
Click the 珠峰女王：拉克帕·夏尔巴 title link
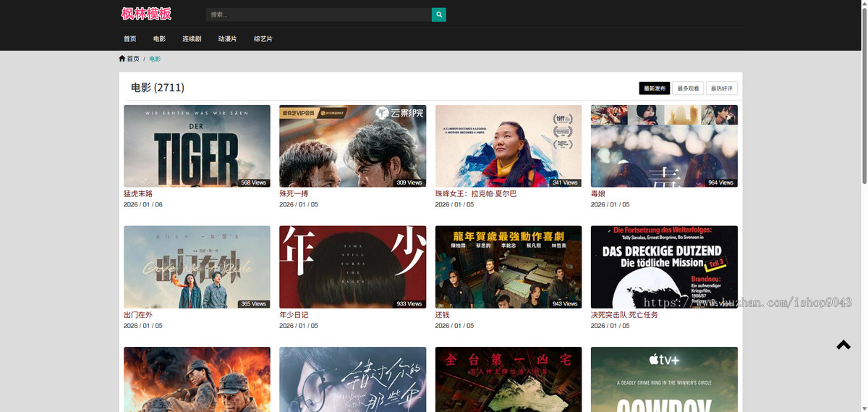point(476,194)
